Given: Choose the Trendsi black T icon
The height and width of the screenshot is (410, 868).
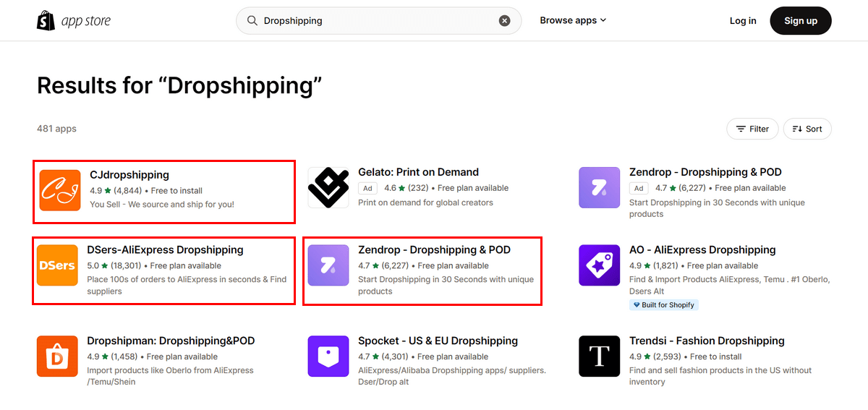Looking at the screenshot, I should click(x=600, y=356).
